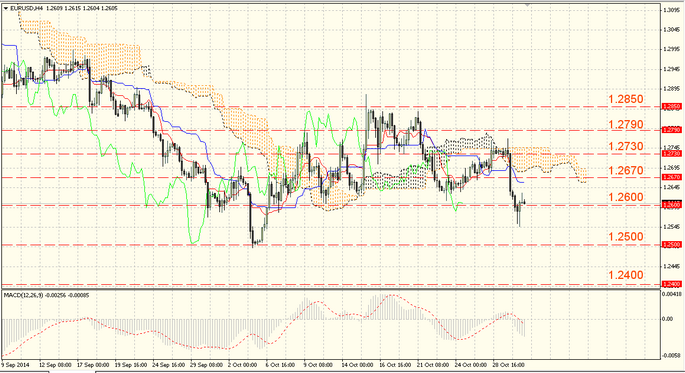Select the orange 1.2600 level label

(626, 197)
